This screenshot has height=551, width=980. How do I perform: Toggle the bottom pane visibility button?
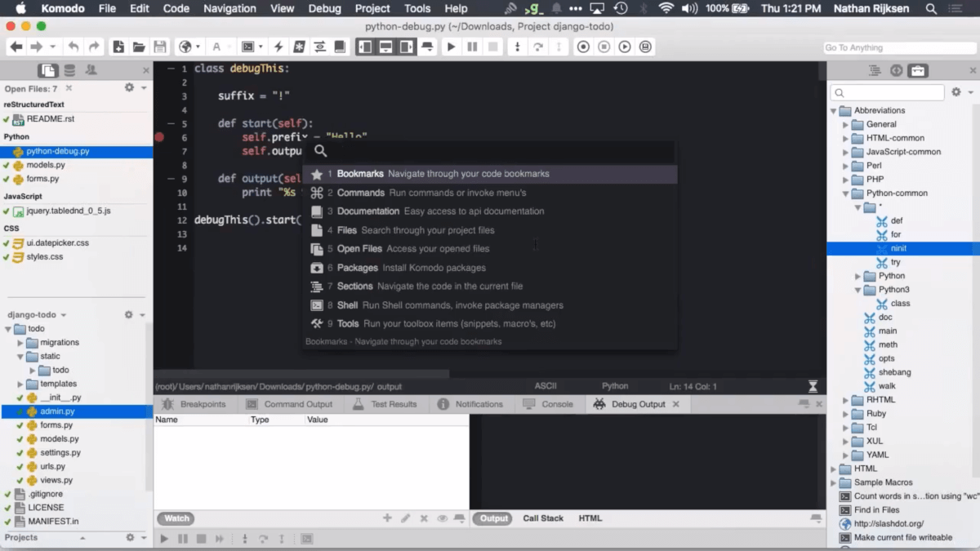click(x=385, y=47)
